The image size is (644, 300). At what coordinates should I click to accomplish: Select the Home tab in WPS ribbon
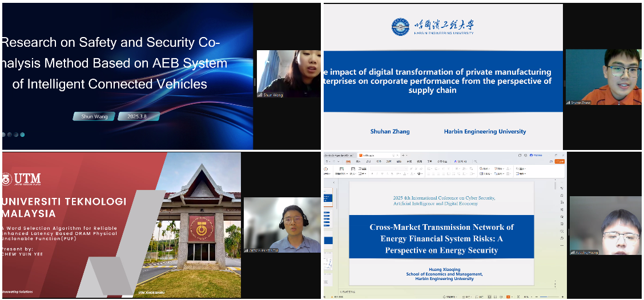click(348, 161)
